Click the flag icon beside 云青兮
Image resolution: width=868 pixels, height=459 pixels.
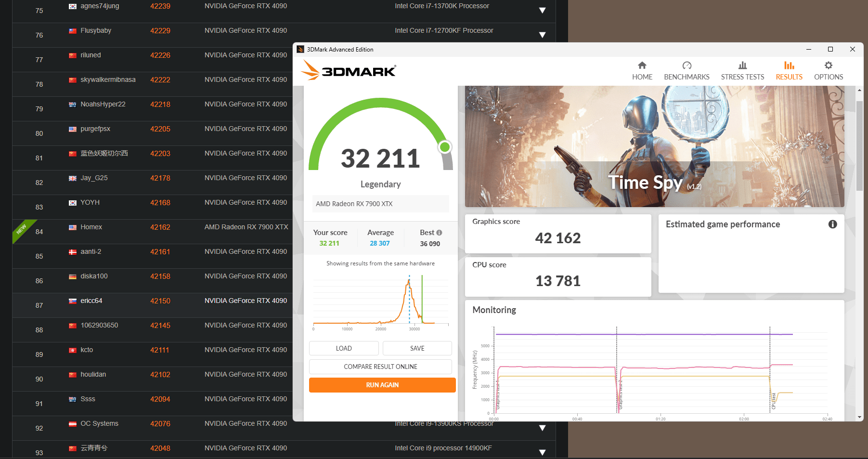[73, 448]
